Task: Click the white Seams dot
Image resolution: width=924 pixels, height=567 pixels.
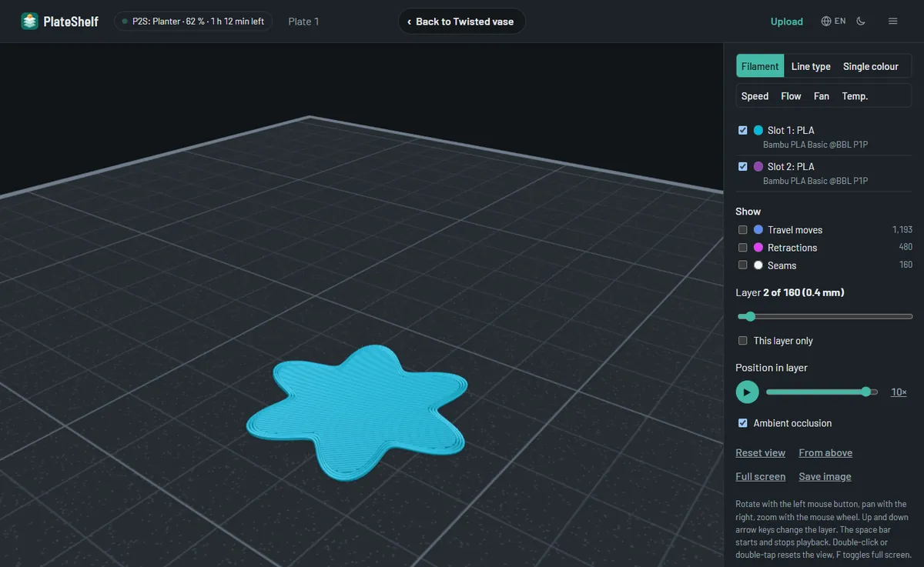Action: [x=758, y=265]
